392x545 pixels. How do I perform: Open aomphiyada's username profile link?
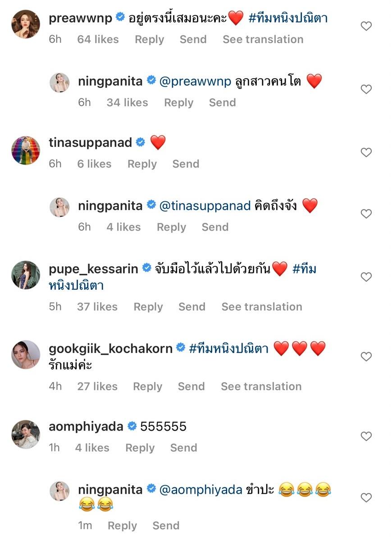pos(86,427)
